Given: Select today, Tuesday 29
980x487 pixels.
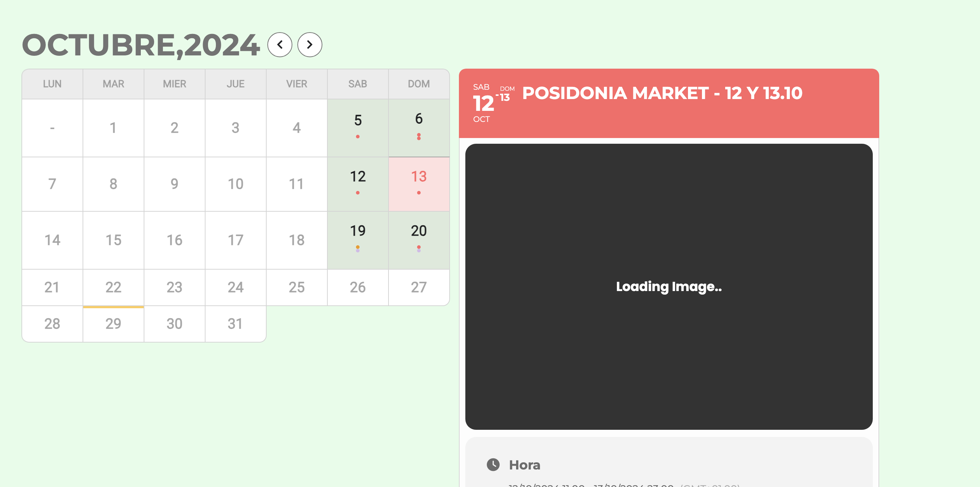Looking at the screenshot, I should (x=113, y=324).
